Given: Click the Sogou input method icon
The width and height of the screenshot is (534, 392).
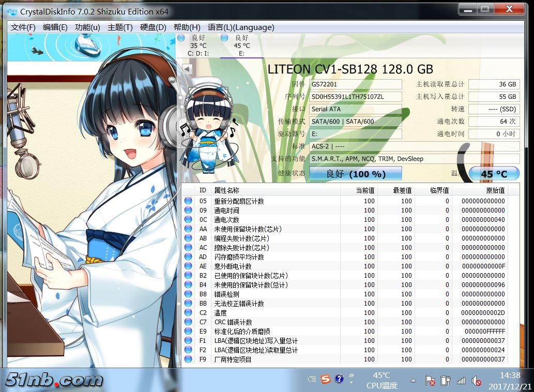Looking at the screenshot, I should 325,380.
